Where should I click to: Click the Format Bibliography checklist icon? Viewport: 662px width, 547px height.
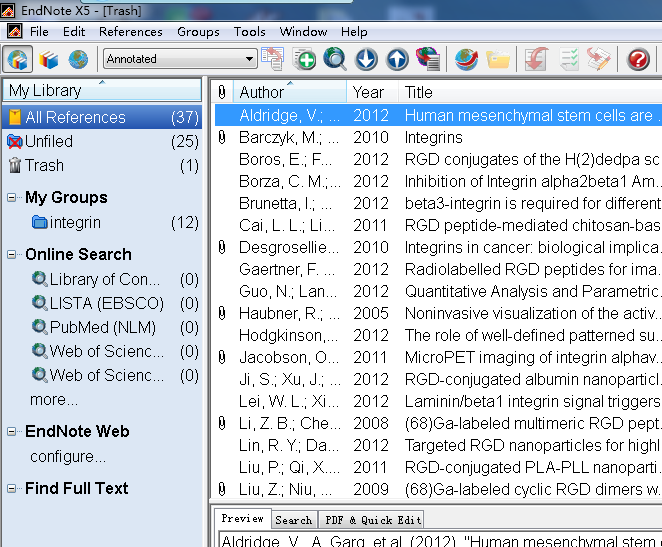click(569, 59)
